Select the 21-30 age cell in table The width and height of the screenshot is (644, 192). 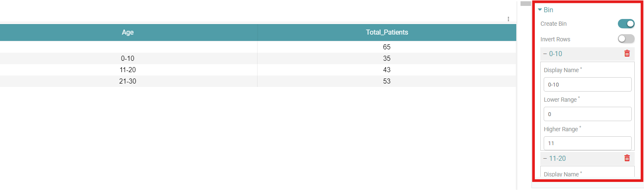[x=127, y=81]
